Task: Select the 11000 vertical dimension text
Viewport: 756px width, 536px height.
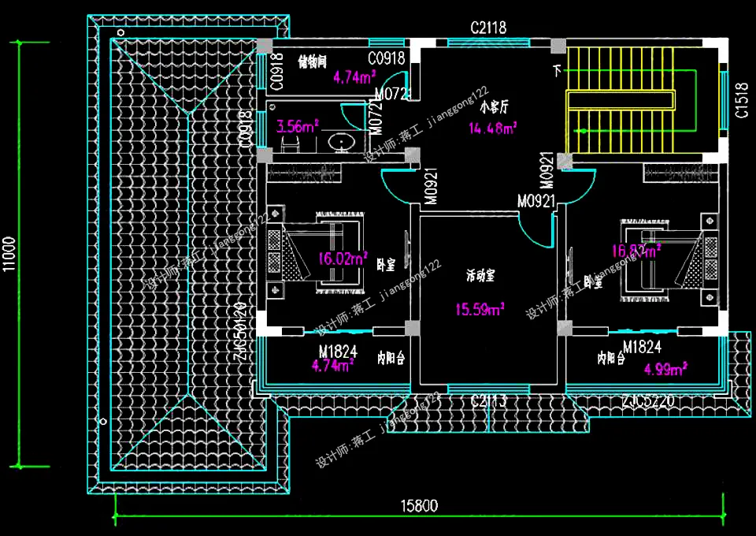Action: tap(9, 255)
